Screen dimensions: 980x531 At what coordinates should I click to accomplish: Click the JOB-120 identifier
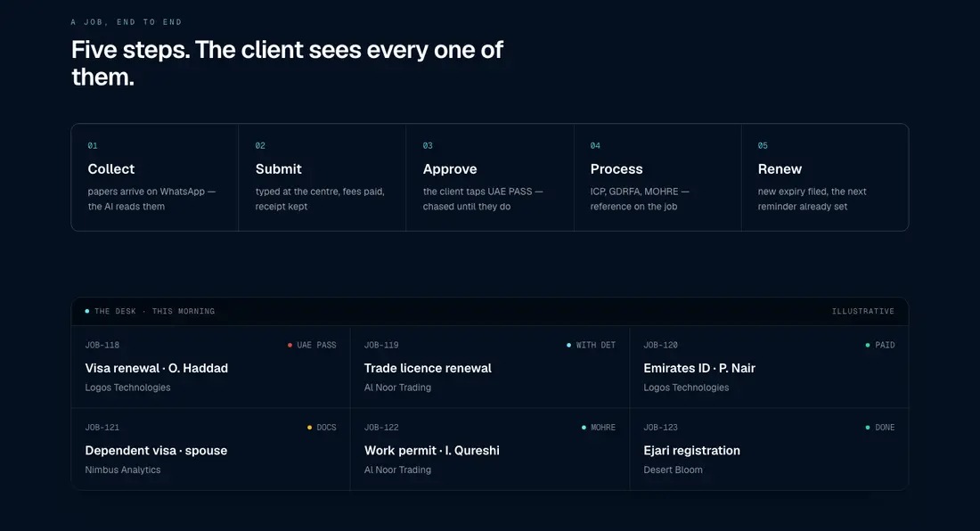tap(661, 345)
